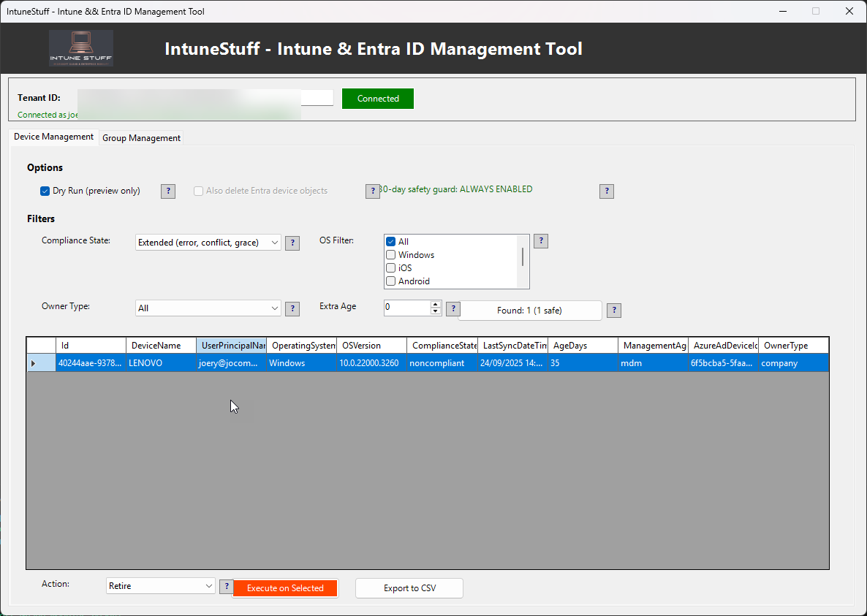Disable the Dry Run preview option
867x616 pixels.
point(45,191)
